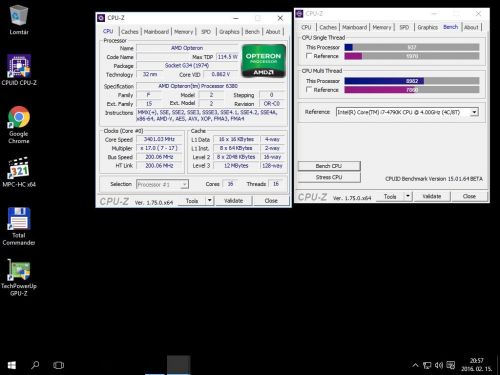The width and height of the screenshot is (500, 375).
Task: Open the Reference processor dropdown
Action: 407,112
